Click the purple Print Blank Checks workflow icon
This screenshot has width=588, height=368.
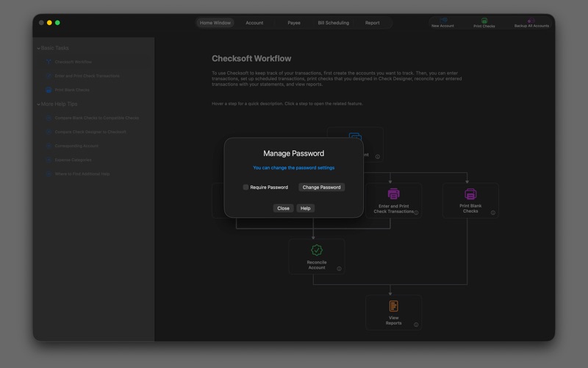(470, 194)
